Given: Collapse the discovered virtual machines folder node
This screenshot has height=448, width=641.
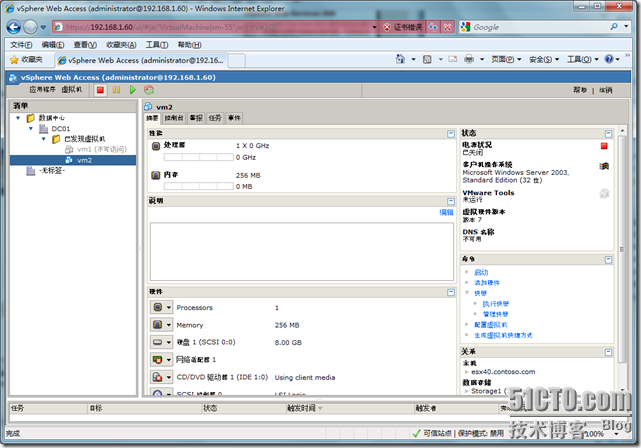Looking at the screenshot, I should [44, 139].
